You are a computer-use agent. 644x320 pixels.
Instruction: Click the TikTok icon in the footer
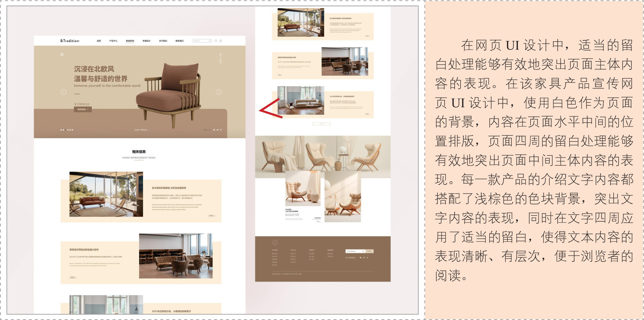click(x=367, y=258)
